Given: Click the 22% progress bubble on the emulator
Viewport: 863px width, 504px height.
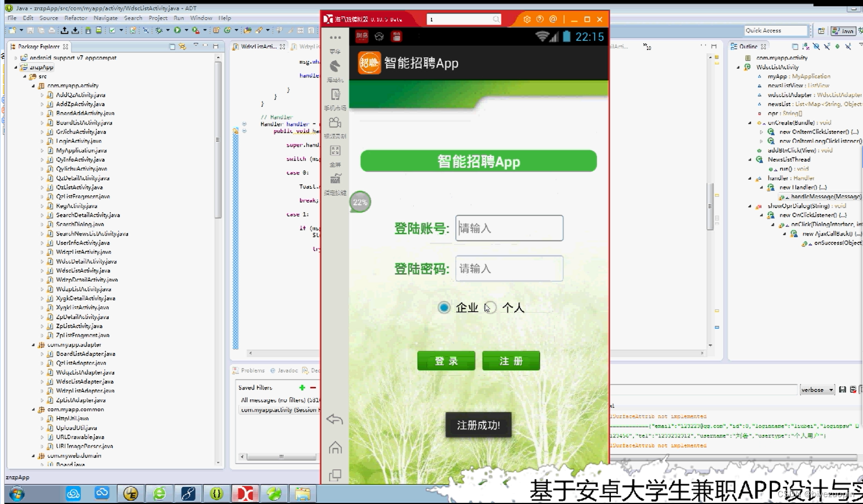Looking at the screenshot, I should tap(360, 201).
